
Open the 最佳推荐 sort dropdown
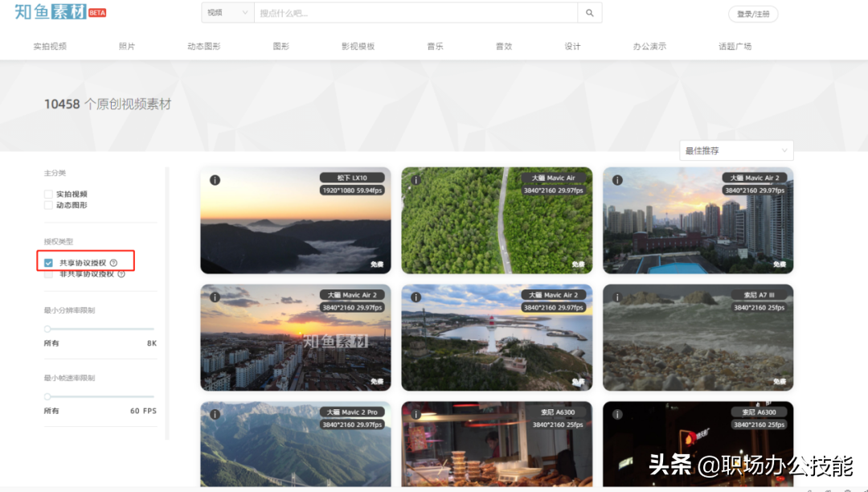(735, 150)
